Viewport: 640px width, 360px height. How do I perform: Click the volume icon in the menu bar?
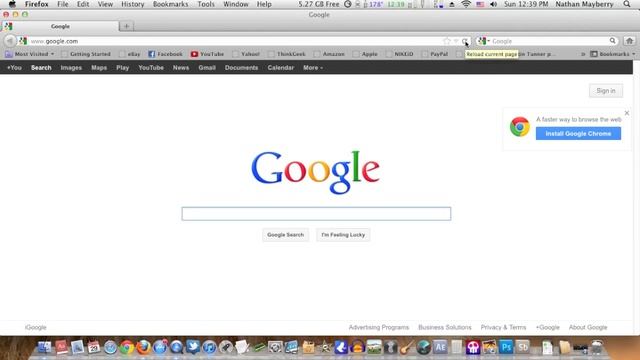(493, 4)
